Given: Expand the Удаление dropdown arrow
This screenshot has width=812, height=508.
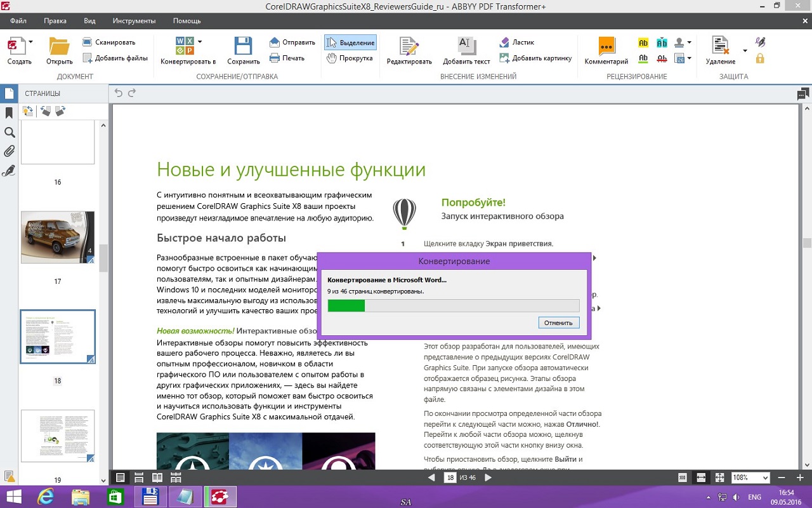Looking at the screenshot, I should [x=745, y=51].
